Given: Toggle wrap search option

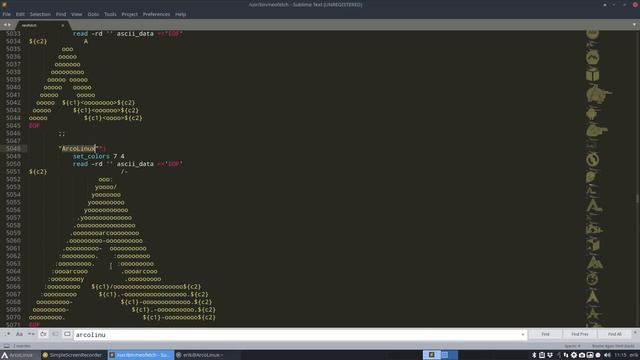Looking at the screenshot, I should click(x=43, y=334).
